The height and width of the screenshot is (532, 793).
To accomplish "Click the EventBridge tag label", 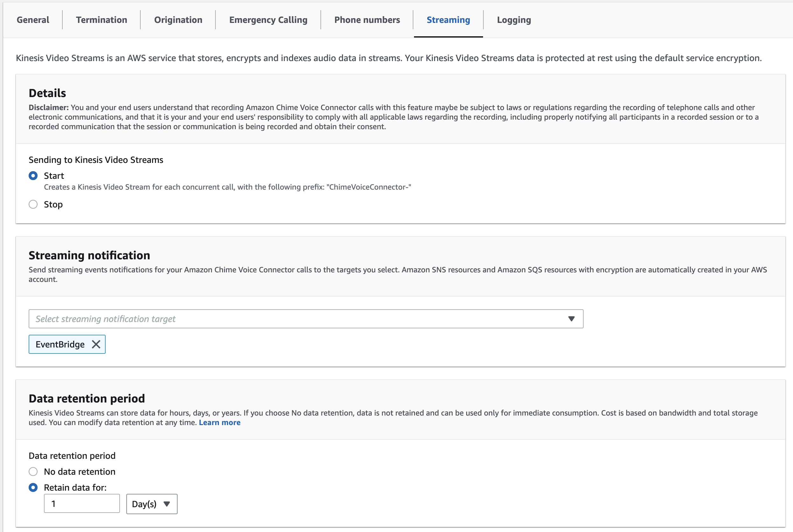I will coord(60,344).
